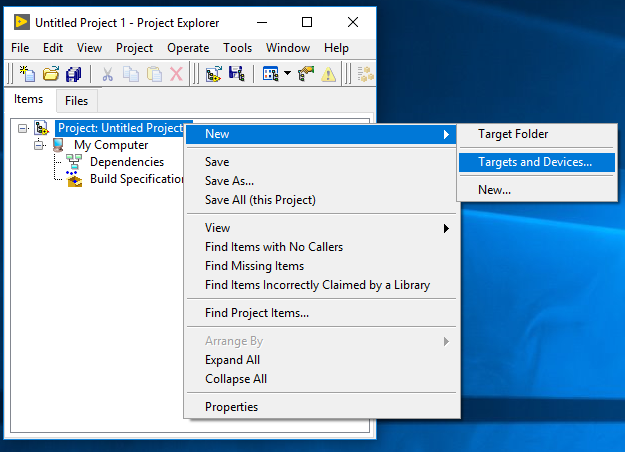This screenshot has width=625, height=452.
Task: Close the Project Explorer window
Action: click(353, 22)
